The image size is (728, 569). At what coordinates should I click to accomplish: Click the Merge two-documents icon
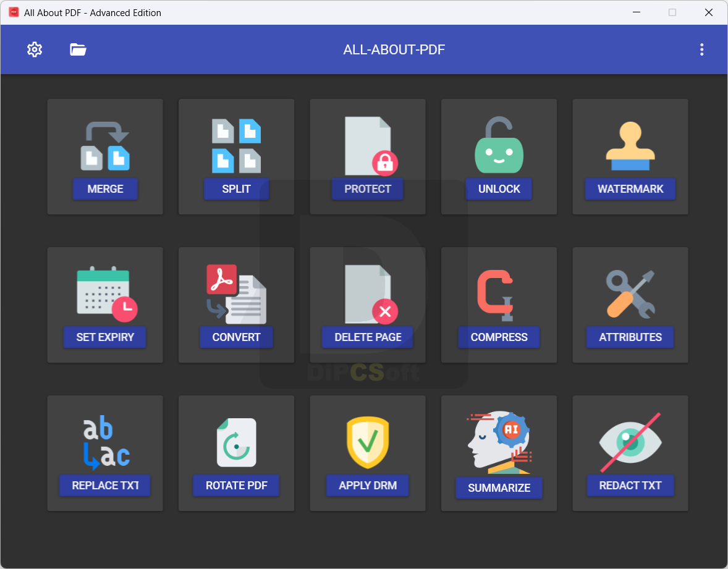point(106,146)
